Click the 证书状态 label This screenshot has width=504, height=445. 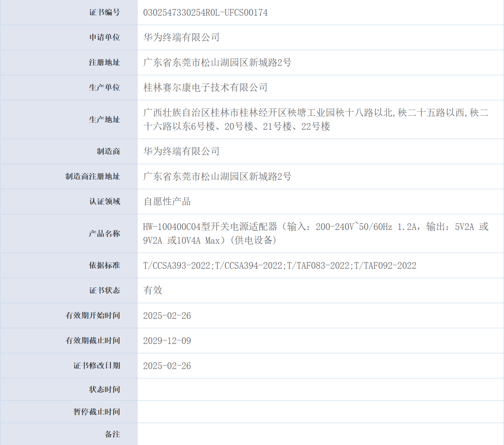(x=105, y=291)
